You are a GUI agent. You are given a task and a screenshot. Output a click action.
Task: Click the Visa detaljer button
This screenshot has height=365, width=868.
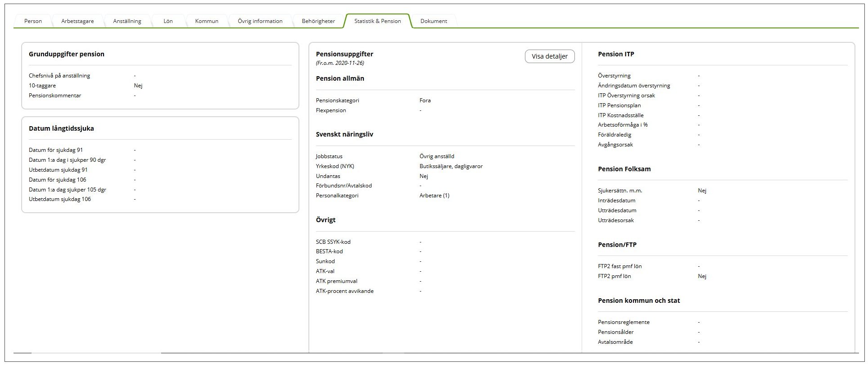pyautogui.click(x=549, y=56)
